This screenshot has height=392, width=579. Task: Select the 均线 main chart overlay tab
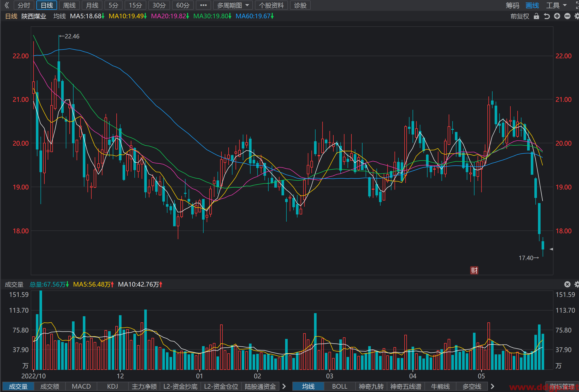click(308, 387)
